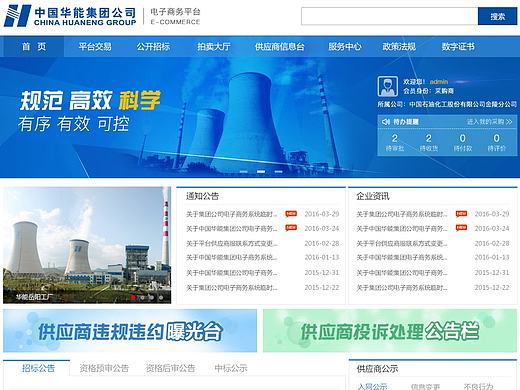Select the red first dot of factory slideshow
The height and width of the screenshot is (390, 520).
(133, 297)
